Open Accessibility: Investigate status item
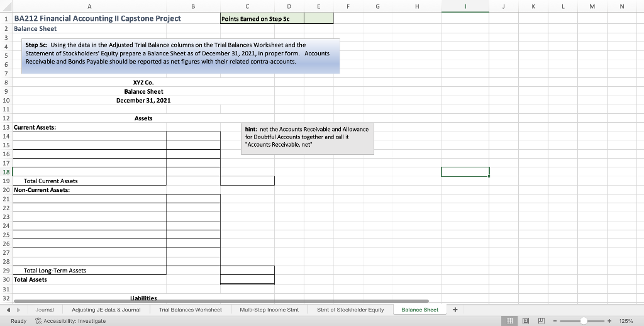The image size is (644, 326). coord(70,321)
